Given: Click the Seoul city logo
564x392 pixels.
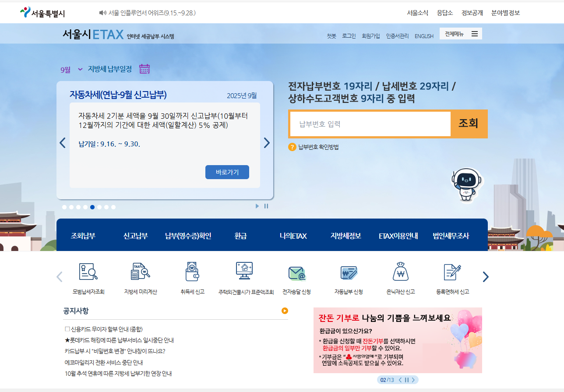Looking at the screenshot, I should click(42, 13).
